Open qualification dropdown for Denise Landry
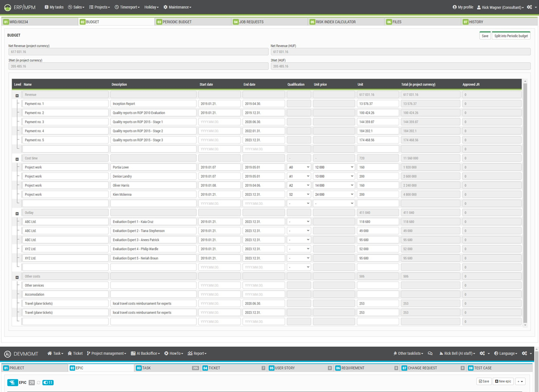 click(x=299, y=176)
